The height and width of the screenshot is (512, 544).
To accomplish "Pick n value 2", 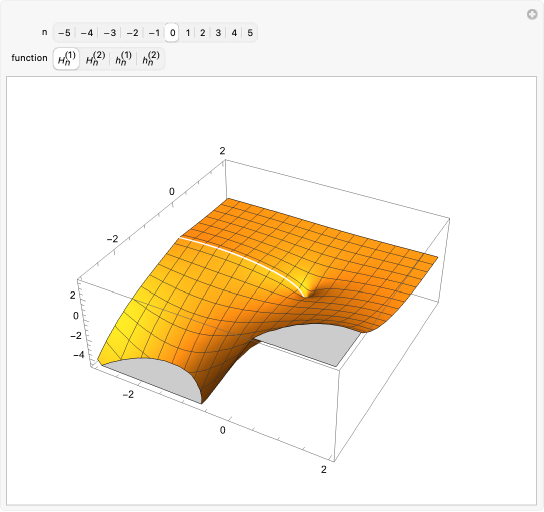I will pyautogui.click(x=203, y=33).
